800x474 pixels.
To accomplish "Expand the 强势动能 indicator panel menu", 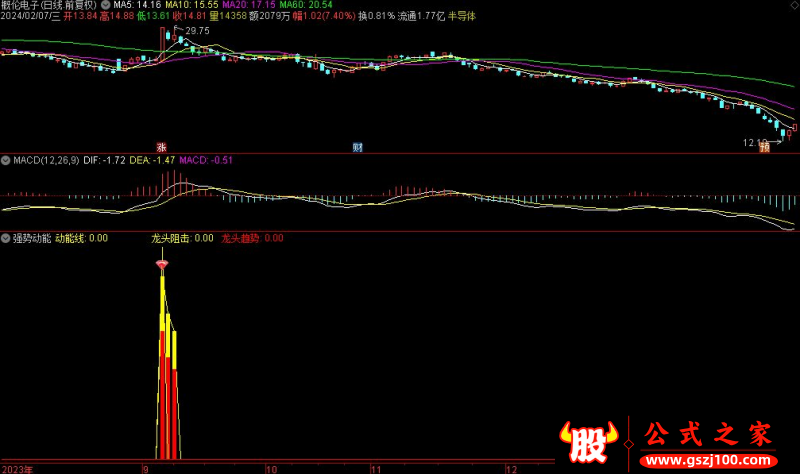I will [6, 239].
